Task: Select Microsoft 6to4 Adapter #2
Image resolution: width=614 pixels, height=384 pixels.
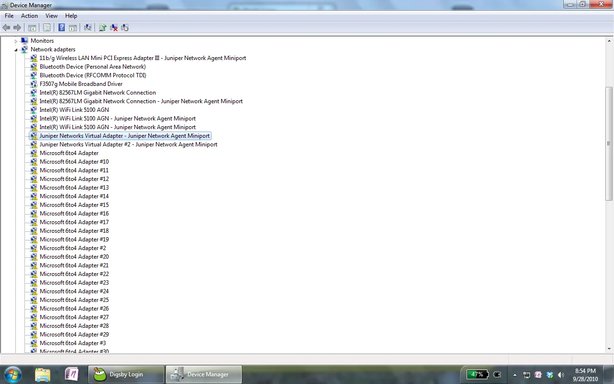Action: click(x=72, y=248)
